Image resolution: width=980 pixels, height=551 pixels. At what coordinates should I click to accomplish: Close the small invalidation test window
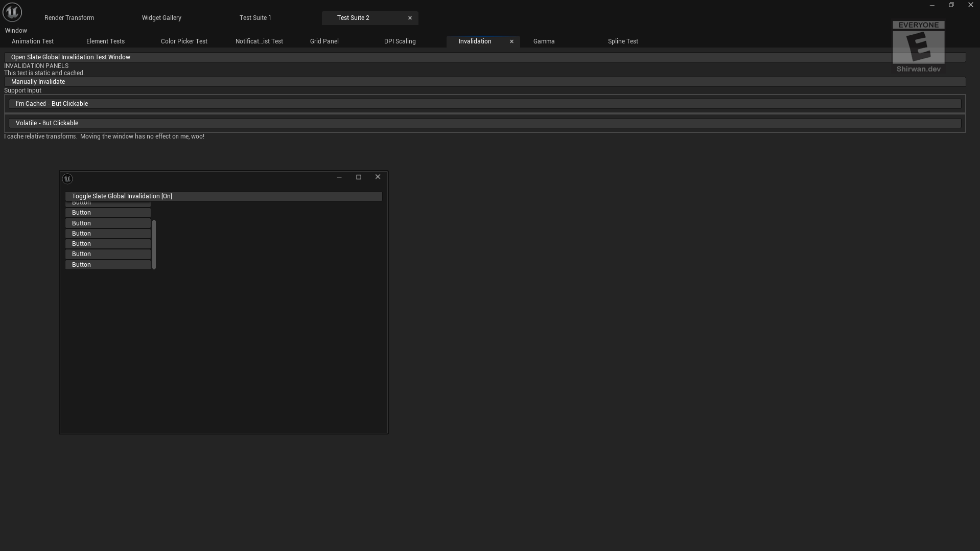point(378,177)
